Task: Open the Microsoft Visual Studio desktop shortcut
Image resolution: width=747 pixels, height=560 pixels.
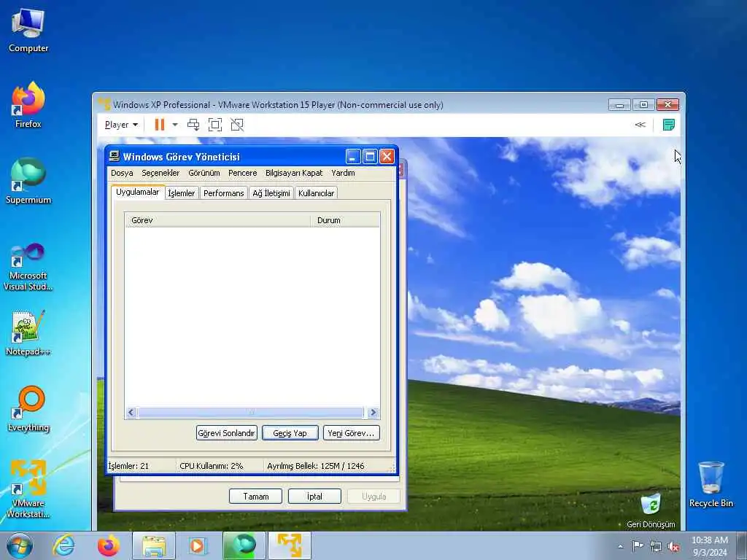Action: tap(28, 267)
